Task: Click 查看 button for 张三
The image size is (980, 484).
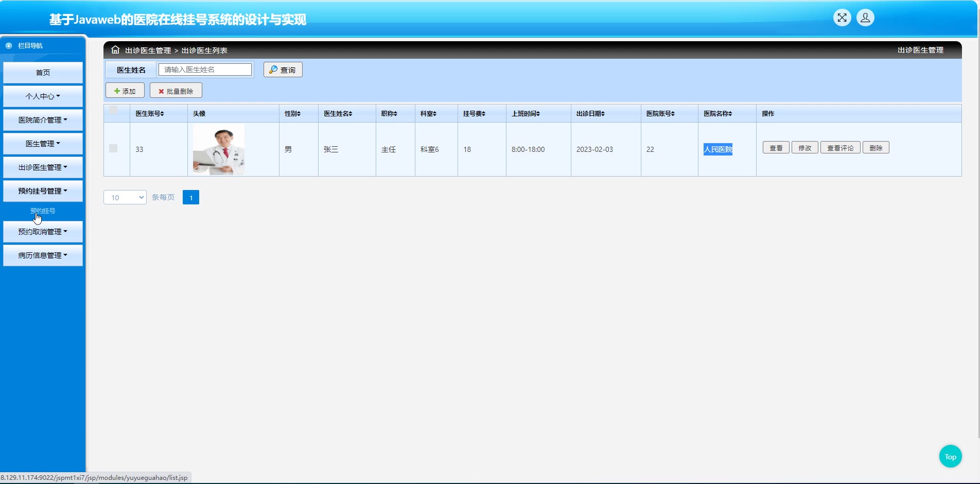Action: [x=776, y=148]
